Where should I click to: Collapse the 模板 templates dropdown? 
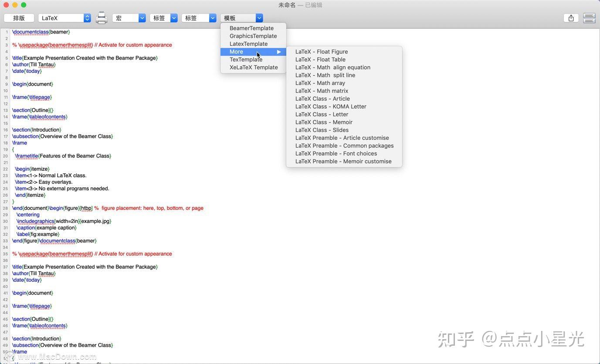[241, 18]
